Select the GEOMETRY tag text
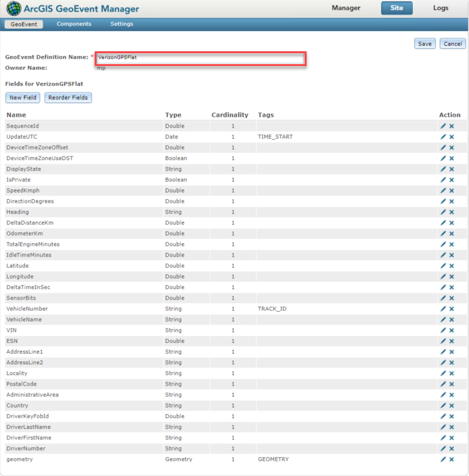 point(274,460)
